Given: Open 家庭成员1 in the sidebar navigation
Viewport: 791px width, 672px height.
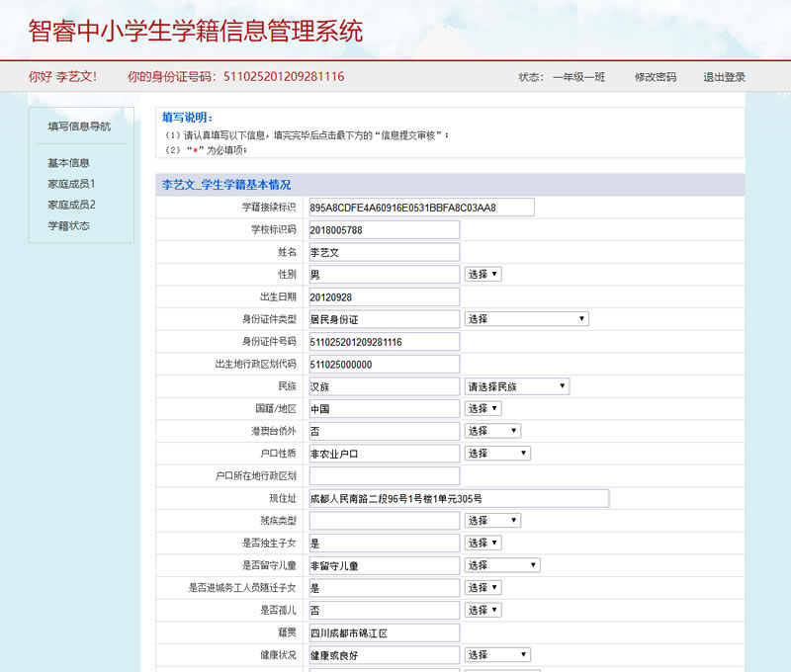Looking at the screenshot, I should [72, 184].
